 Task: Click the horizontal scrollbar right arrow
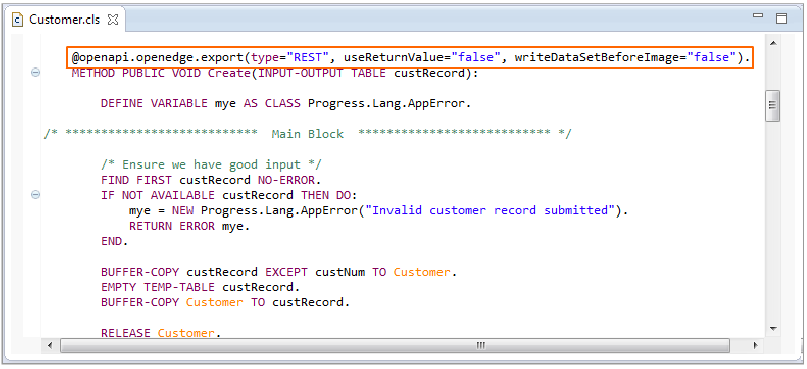(x=755, y=345)
